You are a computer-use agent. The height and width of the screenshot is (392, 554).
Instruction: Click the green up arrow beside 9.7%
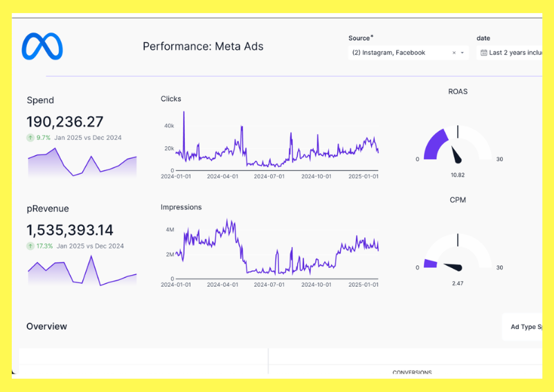pyautogui.click(x=30, y=138)
